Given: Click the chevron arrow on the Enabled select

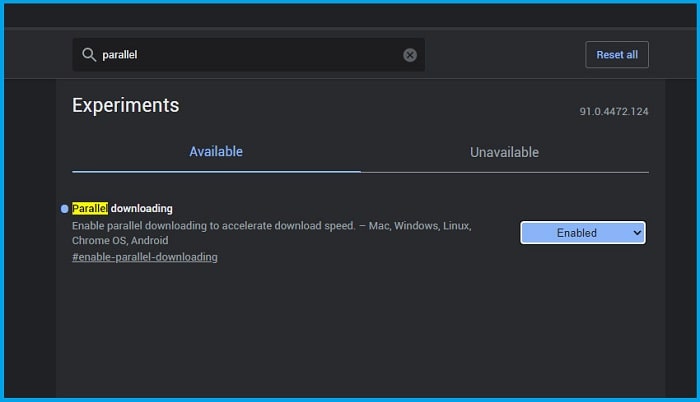Looking at the screenshot, I should click(x=637, y=233).
